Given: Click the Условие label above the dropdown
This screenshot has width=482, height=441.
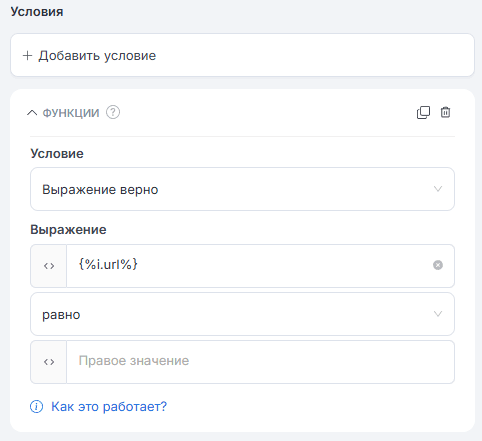Looking at the screenshot, I should [x=57, y=154].
